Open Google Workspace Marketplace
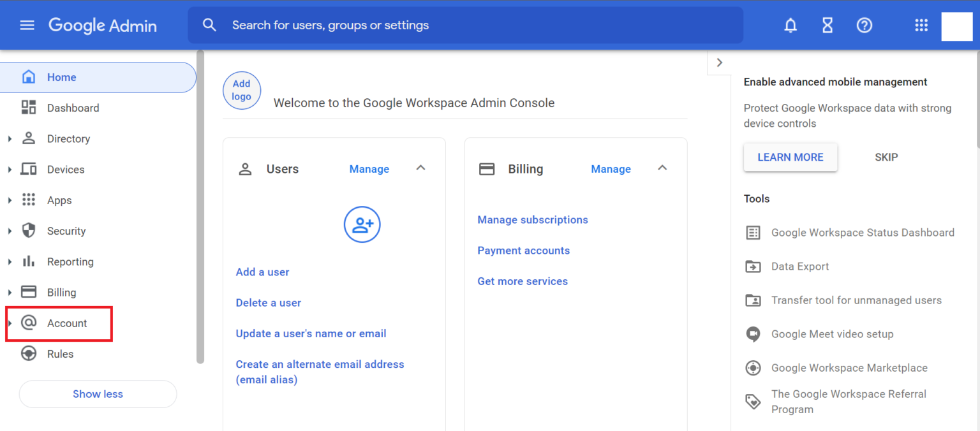The height and width of the screenshot is (431, 980). pos(849,368)
